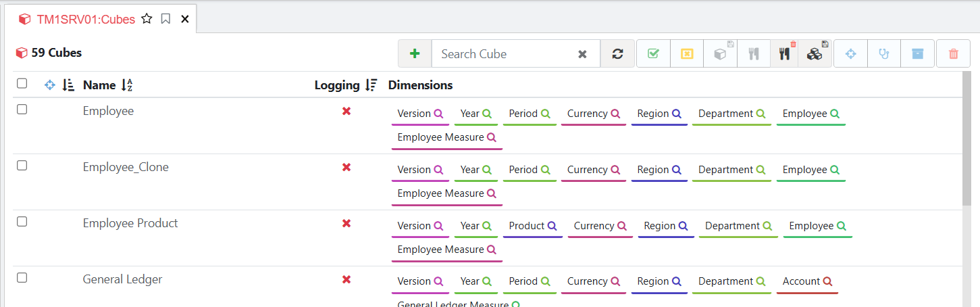This screenshot has width=980, height=307.
Task: Click Region dimension tag in General Ledger row
Action: pyautogui.click(x=659, y=281)
